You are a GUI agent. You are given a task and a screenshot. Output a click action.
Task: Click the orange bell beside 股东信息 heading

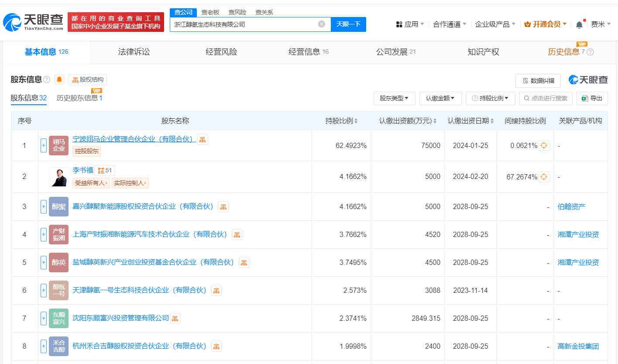[x=59, y=79]
